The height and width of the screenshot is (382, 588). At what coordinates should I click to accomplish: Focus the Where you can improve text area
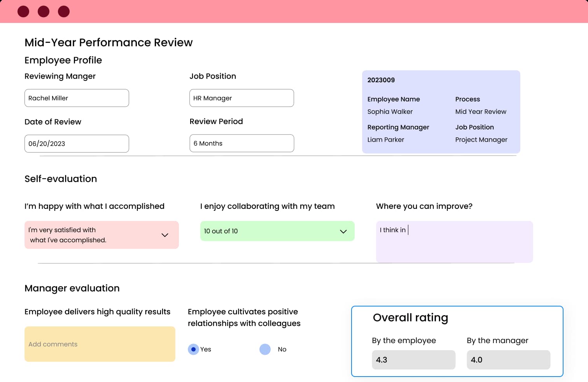point(454,242)
